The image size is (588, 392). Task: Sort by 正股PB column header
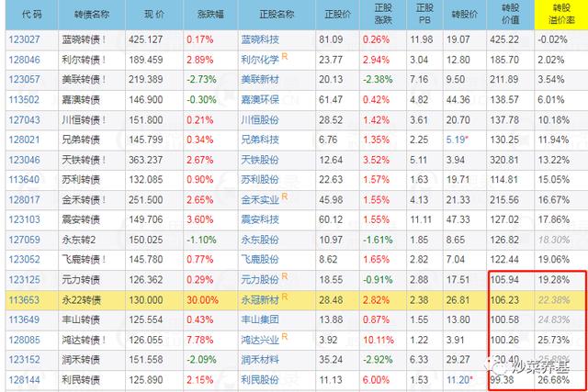point(424,15)
